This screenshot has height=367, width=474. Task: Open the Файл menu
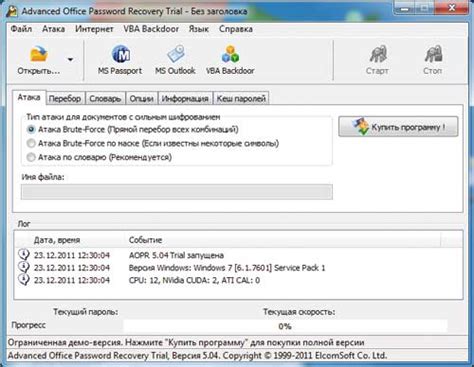tap(21, 29)
